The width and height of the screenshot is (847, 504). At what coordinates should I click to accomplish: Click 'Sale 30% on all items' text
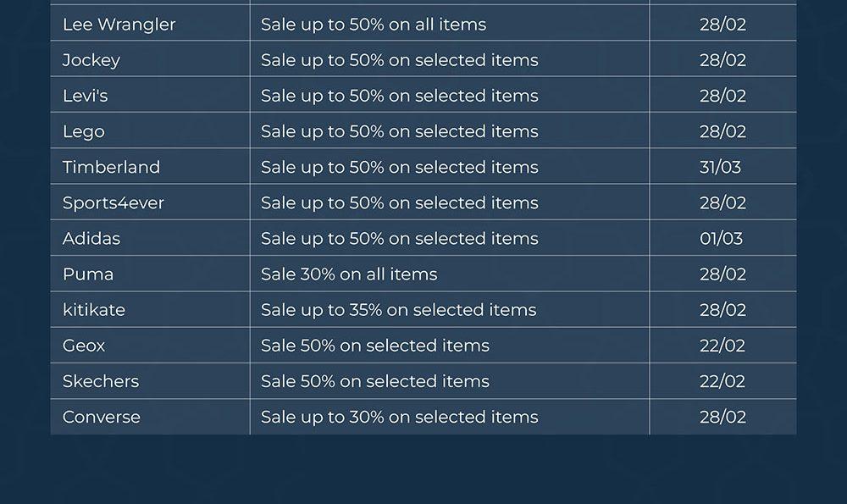(x=349, y=274)
